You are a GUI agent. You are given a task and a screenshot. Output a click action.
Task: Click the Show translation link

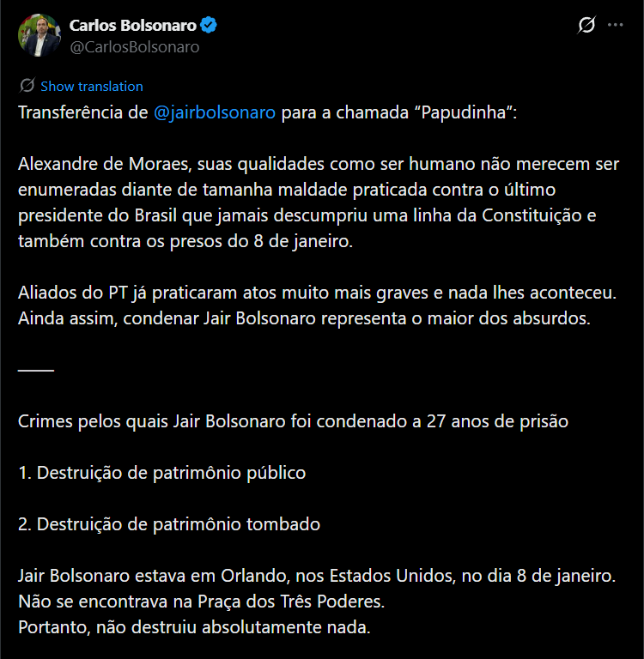click(92, 86)
